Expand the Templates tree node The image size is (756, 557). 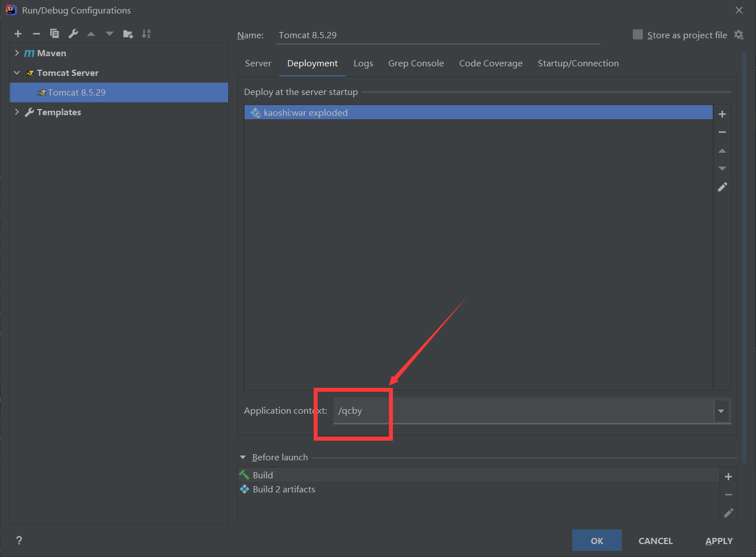[17, 112]
